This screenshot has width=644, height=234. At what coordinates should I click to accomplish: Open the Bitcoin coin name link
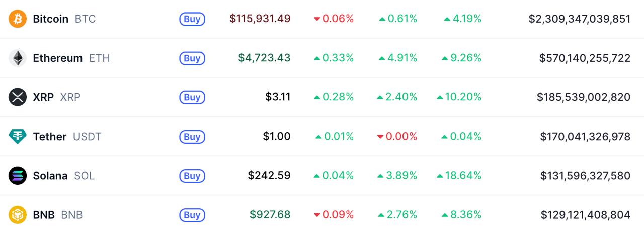click(x=51, y=19)
